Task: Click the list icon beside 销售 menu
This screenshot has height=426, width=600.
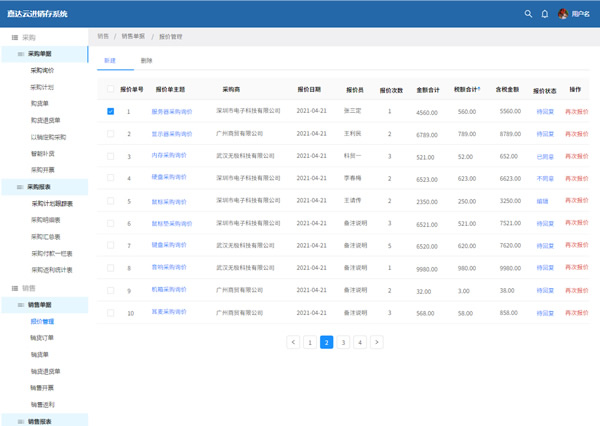Action: coord(15,288)
